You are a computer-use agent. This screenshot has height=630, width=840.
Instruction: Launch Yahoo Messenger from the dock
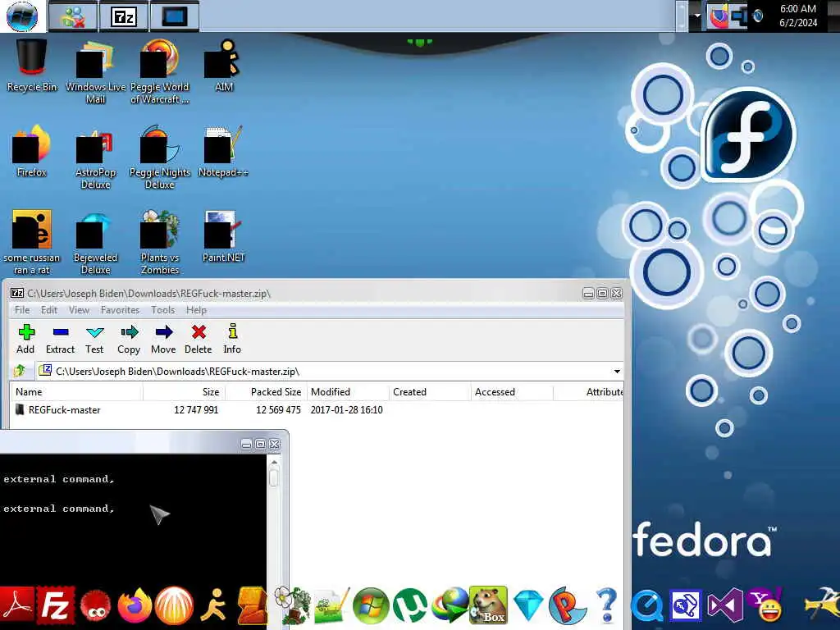pyautogui.click(x=765, y=606)
